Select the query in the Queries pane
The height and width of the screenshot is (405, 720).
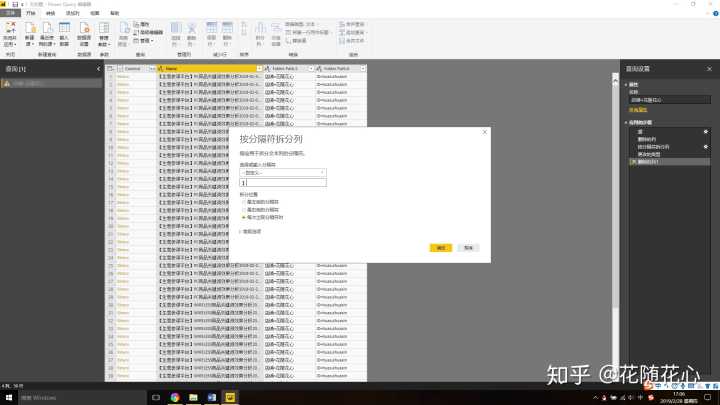[51, 84]
